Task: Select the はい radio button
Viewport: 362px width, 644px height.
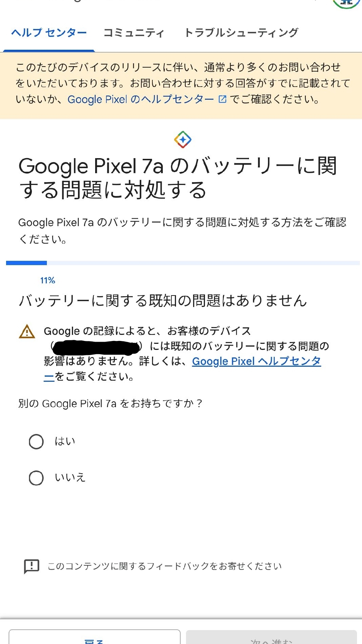Action: point(36,441)
